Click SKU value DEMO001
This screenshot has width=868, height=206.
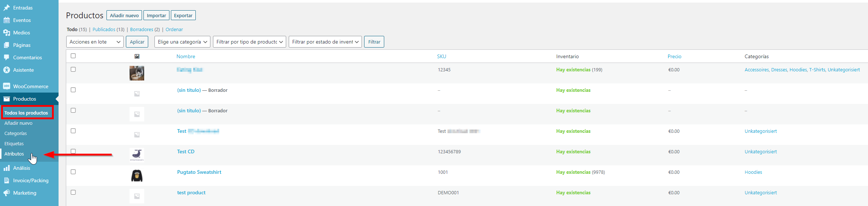pyautogui.click(x=448, y=192)
